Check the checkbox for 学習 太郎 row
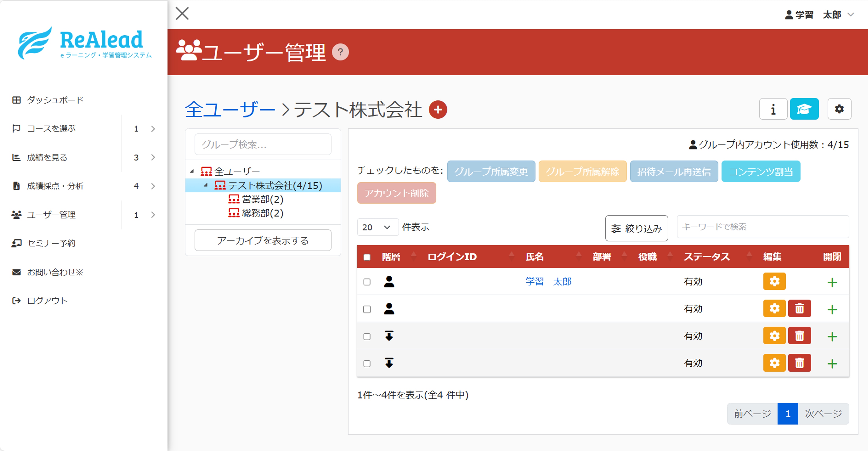Screen dimensions: 868x451 [367, 282]
